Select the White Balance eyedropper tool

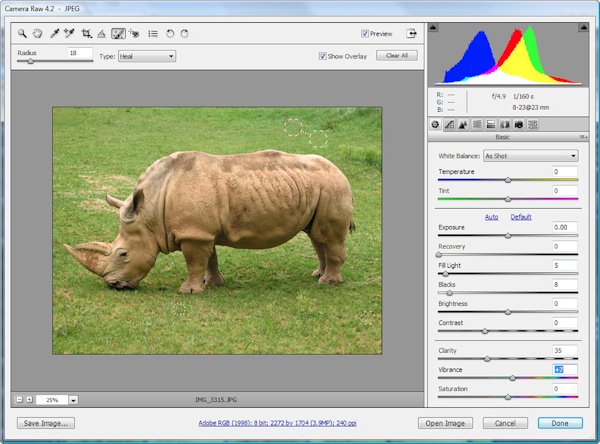point(54,34)
